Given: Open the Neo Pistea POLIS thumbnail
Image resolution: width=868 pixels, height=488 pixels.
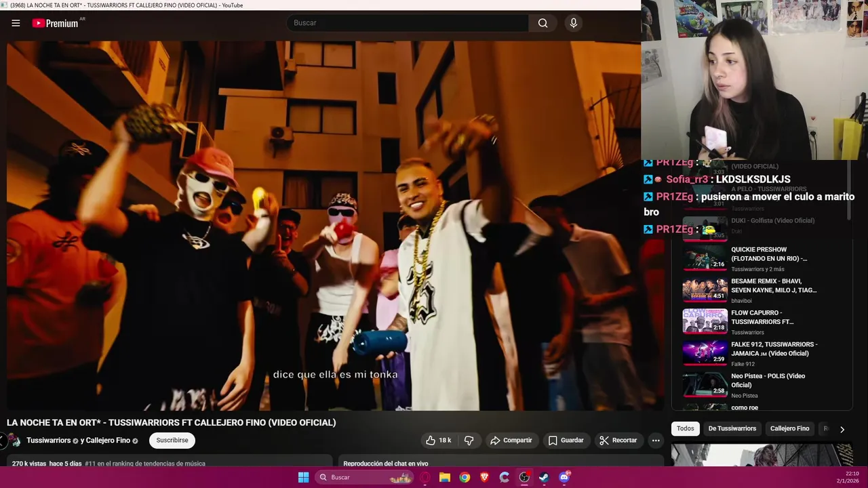Looking at the screenshot, I should click(x=705, y=385).
